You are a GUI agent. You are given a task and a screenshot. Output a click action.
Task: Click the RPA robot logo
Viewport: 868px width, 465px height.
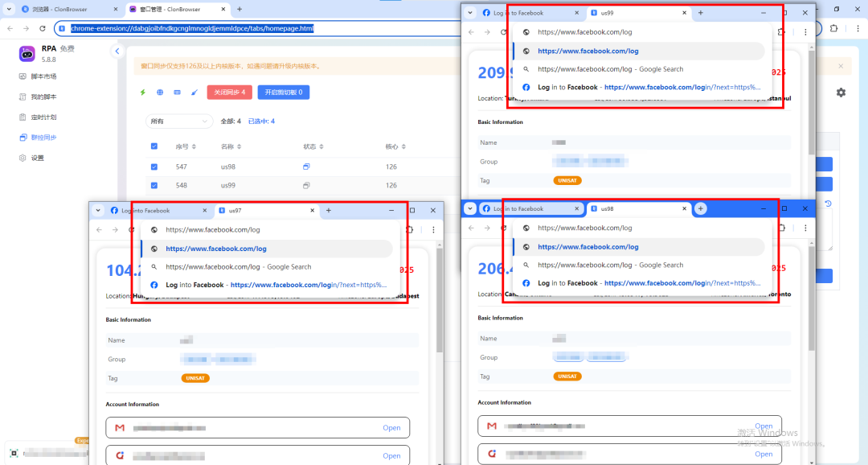click(x=27, y=54)
